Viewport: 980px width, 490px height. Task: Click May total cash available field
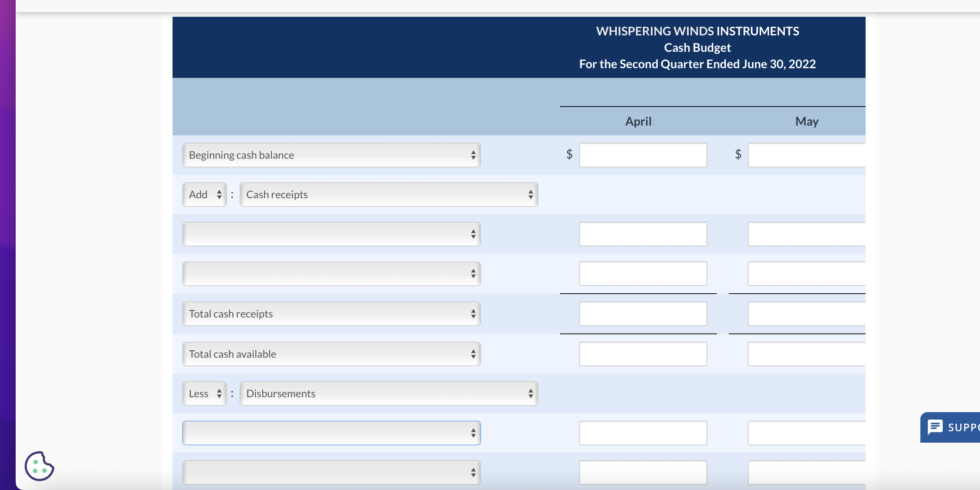coord(806,354)
